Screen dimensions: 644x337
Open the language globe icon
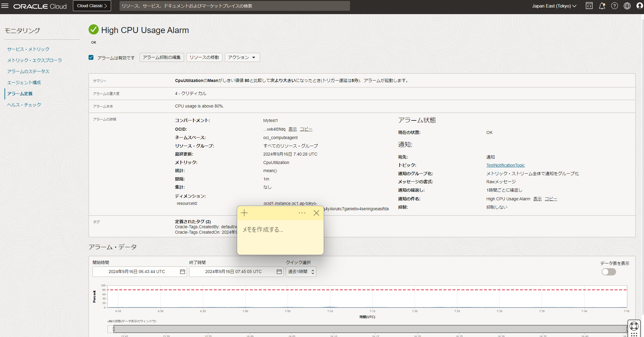[627, 6]
